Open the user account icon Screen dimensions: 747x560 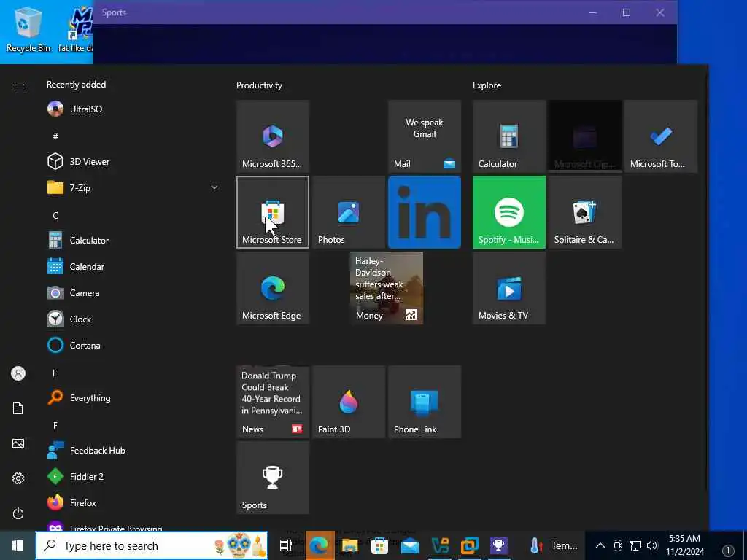click(x=18, y=373)
